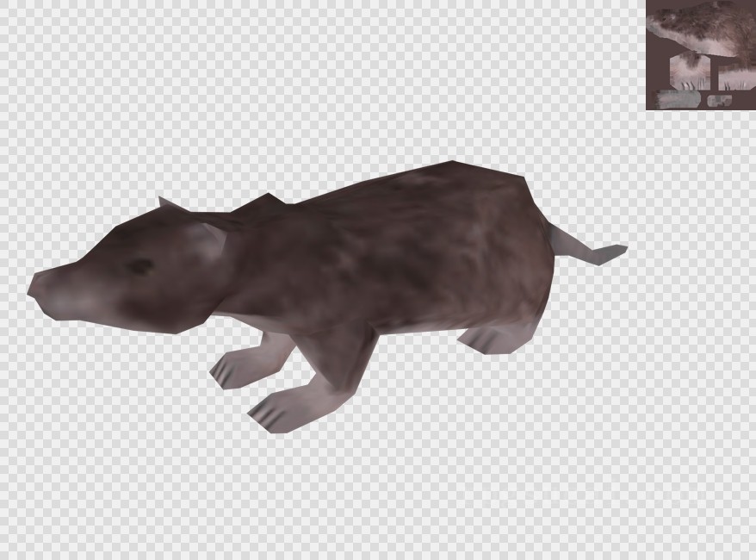
Task: Click the rat model's dark eye
Action: pyautogui.click(x=139, y=266)
